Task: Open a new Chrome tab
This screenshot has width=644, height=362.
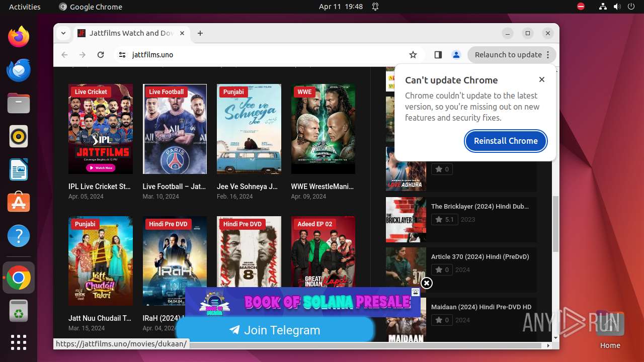Action: coord(200,33)
